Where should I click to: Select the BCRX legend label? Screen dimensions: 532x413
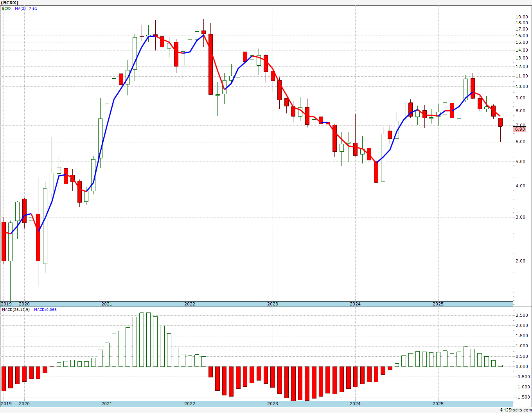[x=6, y=8]
